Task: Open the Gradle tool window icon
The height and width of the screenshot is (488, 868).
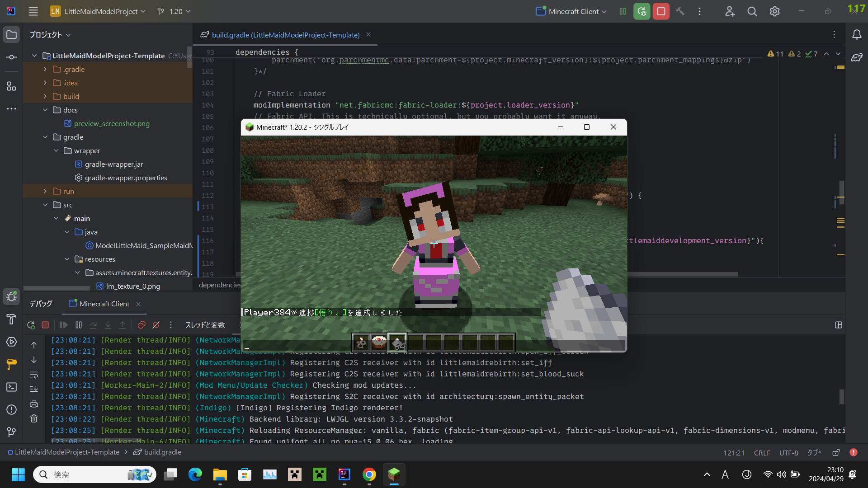Action: coord(856,57)
